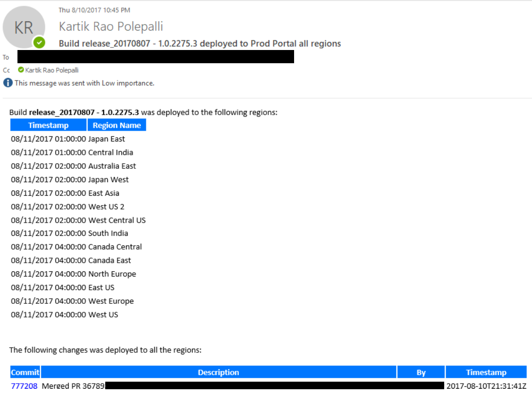532x393 pixels.
Task: Click the redacted To recipients field
Action: pos(155,57)
